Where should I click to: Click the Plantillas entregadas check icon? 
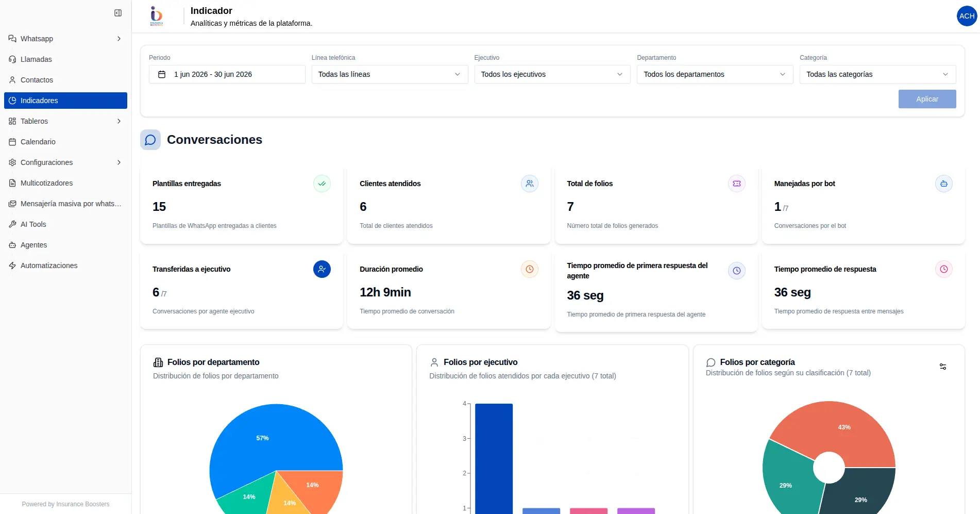pyautogui.click(x=322, y=184)
